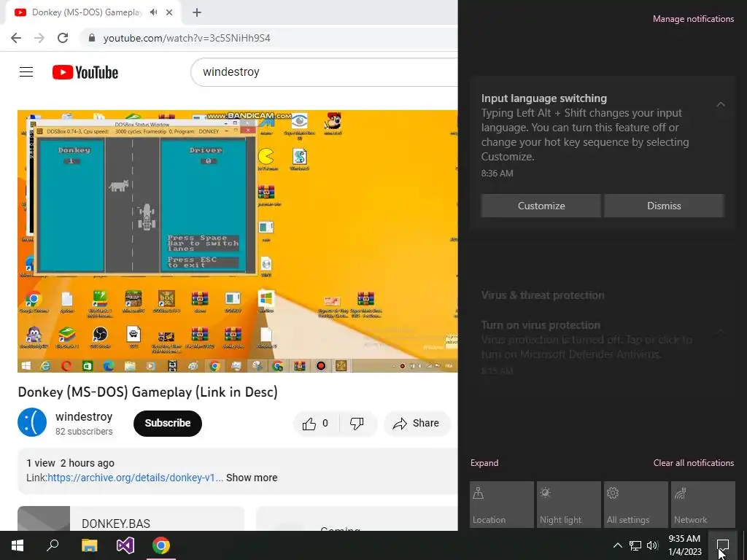Image resolution: width=747 pixels, height=560 pixels.
Task: Share the Donkey gameplay video
Action: coord(417,424)
